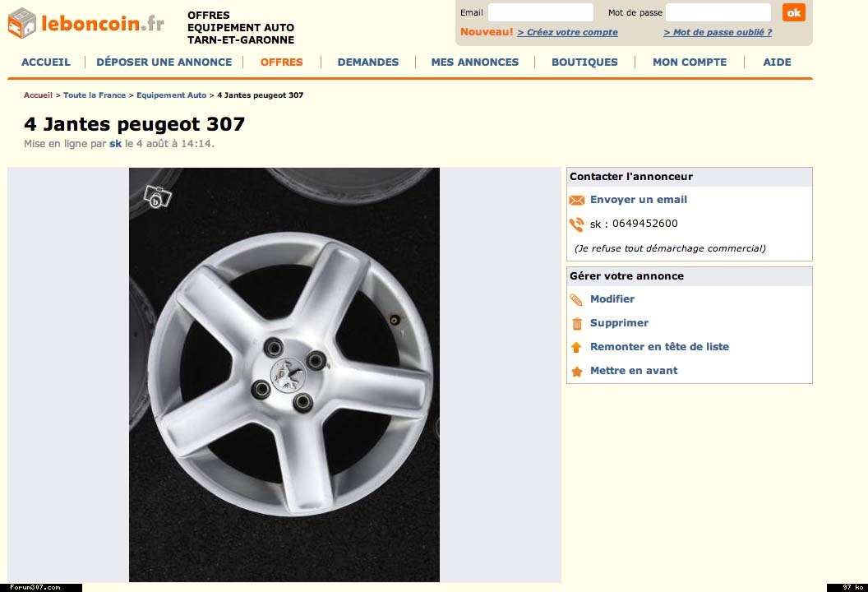Click Equipement Auto in the breadcrumb
The image size is (868, 592).
point(171,95)
